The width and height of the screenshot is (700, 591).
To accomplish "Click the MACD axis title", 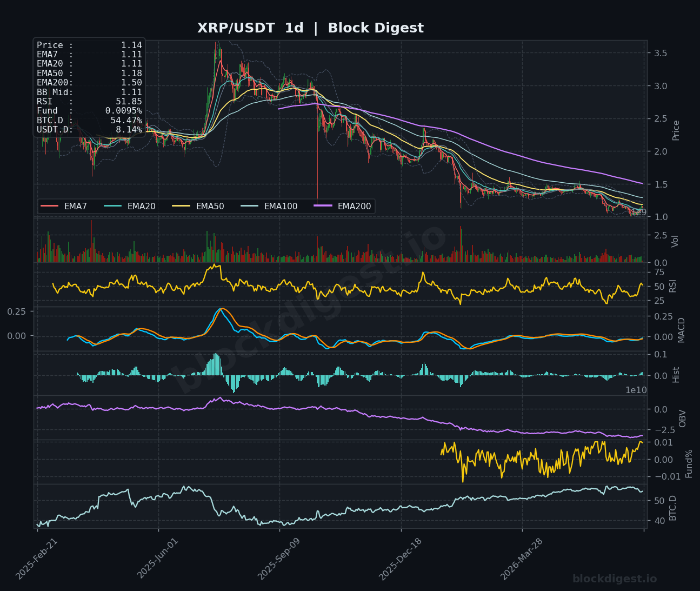I will [x=681, y=330].
